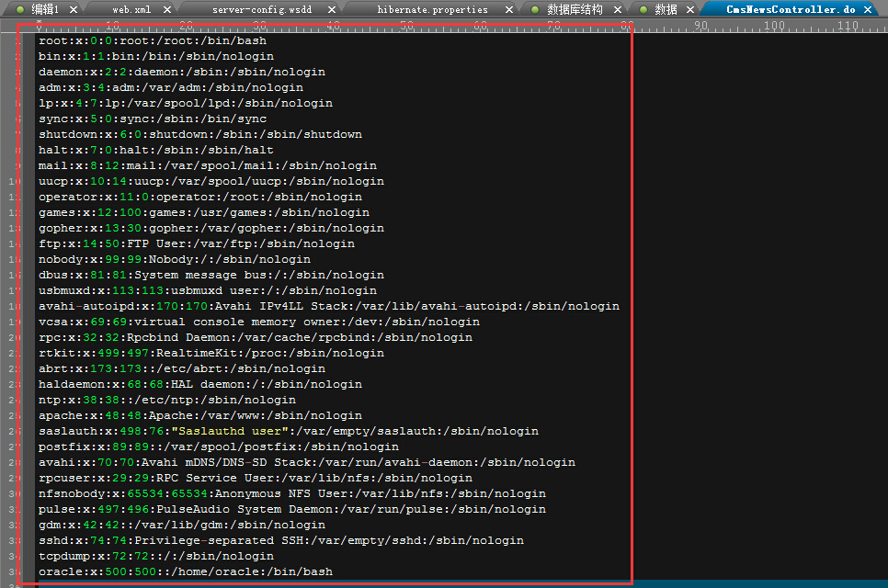Click the green status dot on 数据 tab

pos(643,9)
